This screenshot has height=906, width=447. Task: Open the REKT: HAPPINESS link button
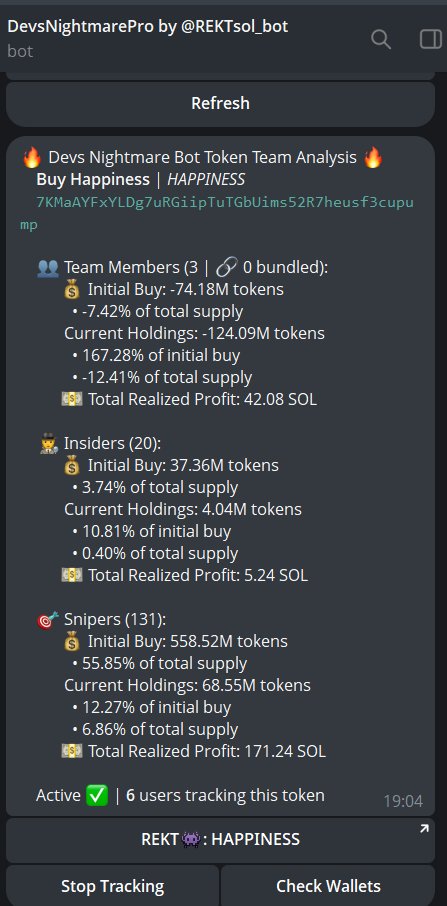click(221, 839)
